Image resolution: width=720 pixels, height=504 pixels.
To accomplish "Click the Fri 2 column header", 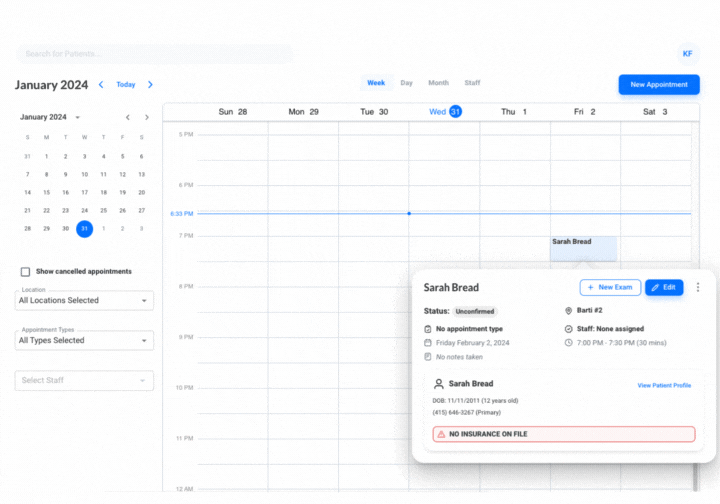I will point(585,112).
